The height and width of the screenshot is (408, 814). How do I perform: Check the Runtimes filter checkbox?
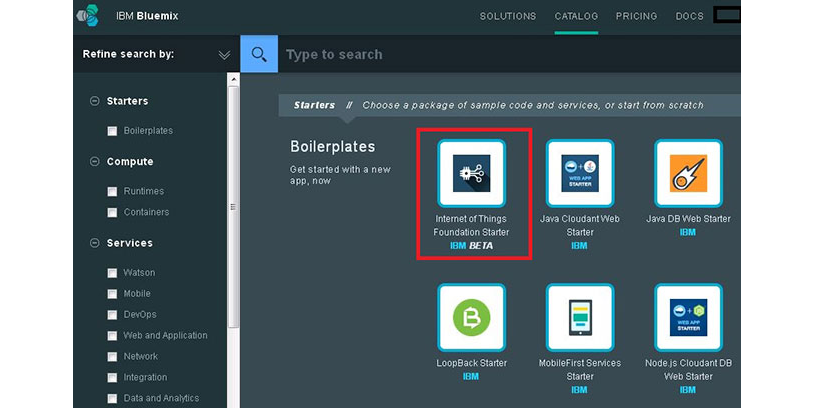[113, 191]
